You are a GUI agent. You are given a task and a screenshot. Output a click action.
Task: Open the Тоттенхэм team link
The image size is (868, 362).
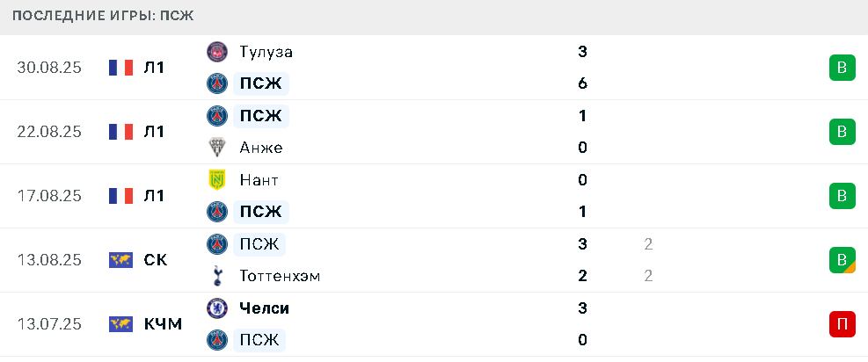coord(281,276)
